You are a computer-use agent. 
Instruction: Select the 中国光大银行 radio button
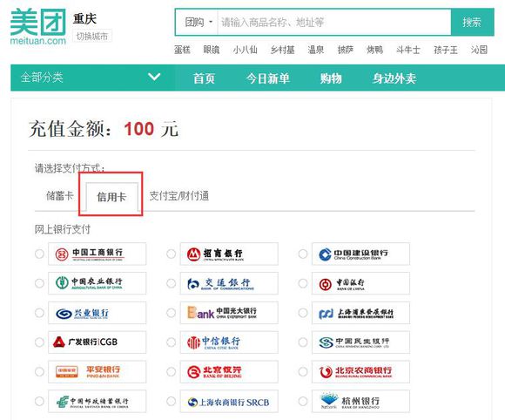[x=171, y=313]
